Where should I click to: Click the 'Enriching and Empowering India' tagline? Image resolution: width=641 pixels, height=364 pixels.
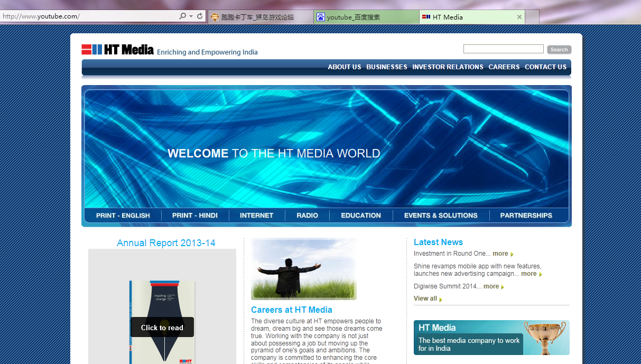pos(208,52)
